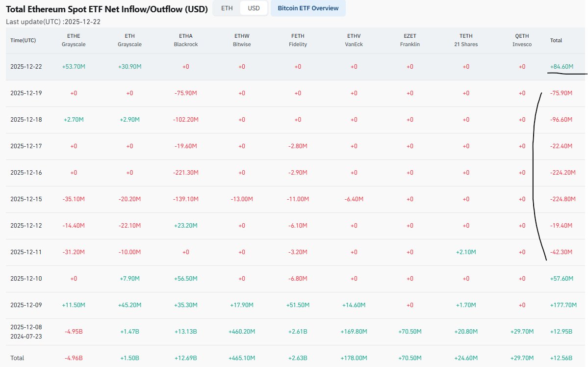Open the Bitcoin ETF Overview page
The width and height of the screenshot is (588, 367).
[308, 8]
